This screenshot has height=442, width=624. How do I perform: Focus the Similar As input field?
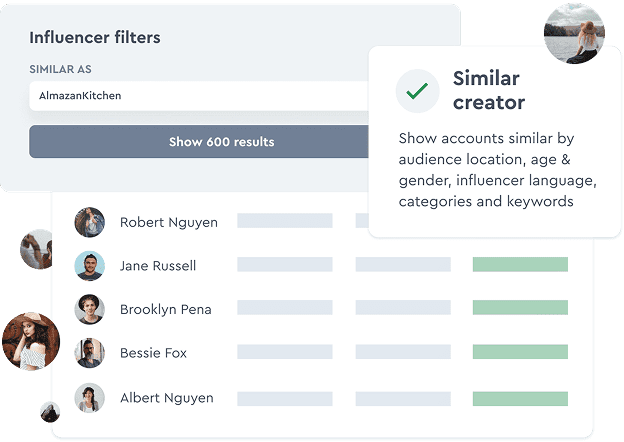click(200, 96)
